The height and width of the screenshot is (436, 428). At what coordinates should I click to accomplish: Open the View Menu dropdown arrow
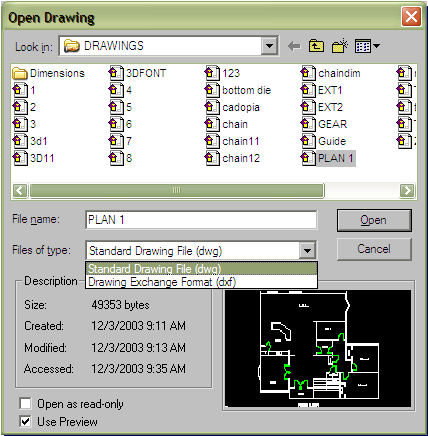tap(376, 46)
